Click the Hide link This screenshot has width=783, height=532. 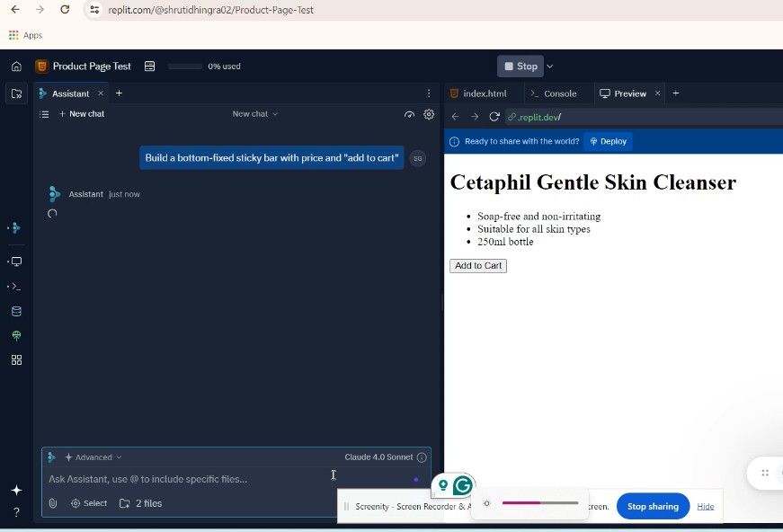(x=705, y=506)
